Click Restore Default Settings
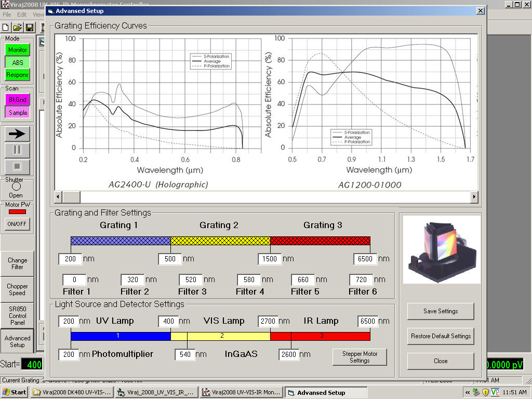This screenshot has height=399, width=532. point(441,336)
